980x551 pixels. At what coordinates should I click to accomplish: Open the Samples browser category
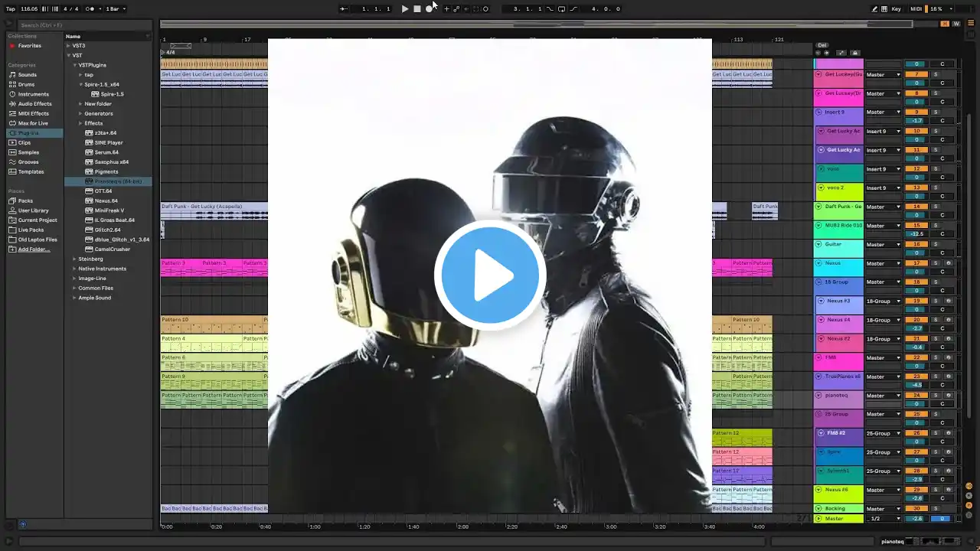point(28,152)
